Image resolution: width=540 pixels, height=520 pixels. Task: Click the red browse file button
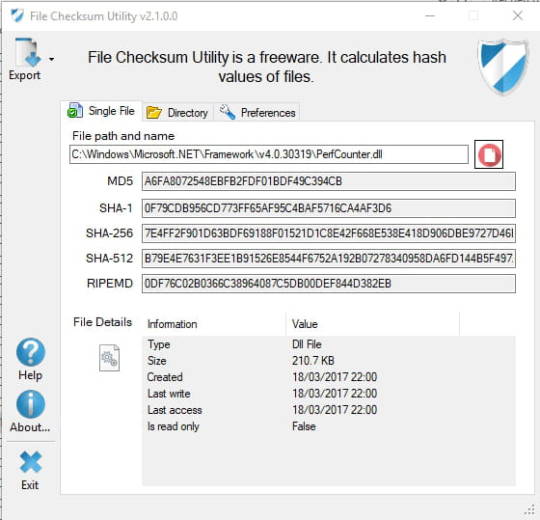(489, 155)
